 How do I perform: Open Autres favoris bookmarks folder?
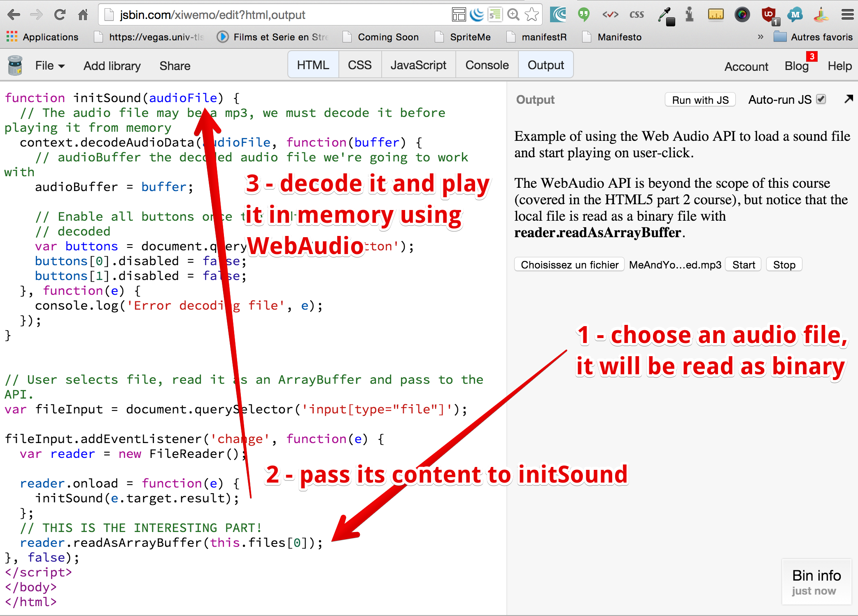coord(813,37)
